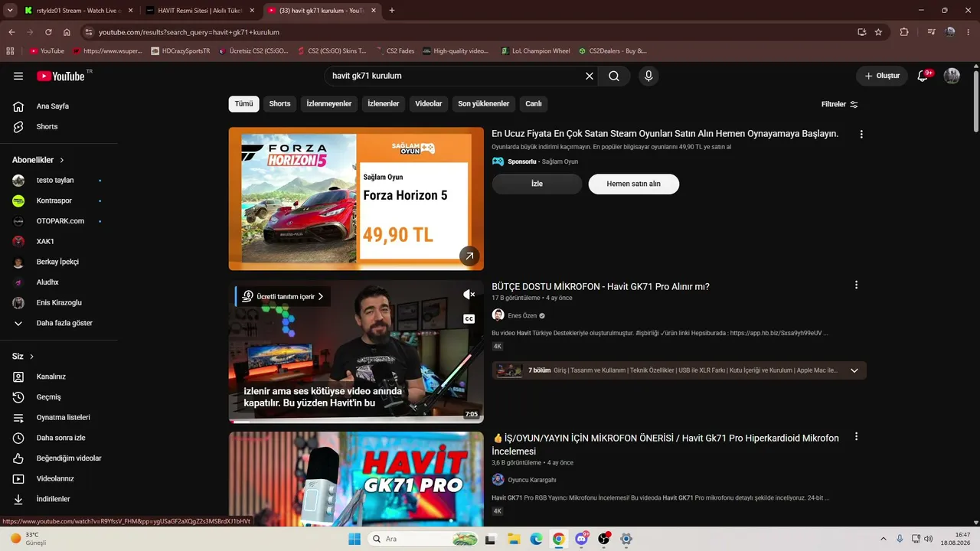This screenshot has height=551, width=980.
Task: Open the Enes Özen channel link
Action: [x=522, y=315]
